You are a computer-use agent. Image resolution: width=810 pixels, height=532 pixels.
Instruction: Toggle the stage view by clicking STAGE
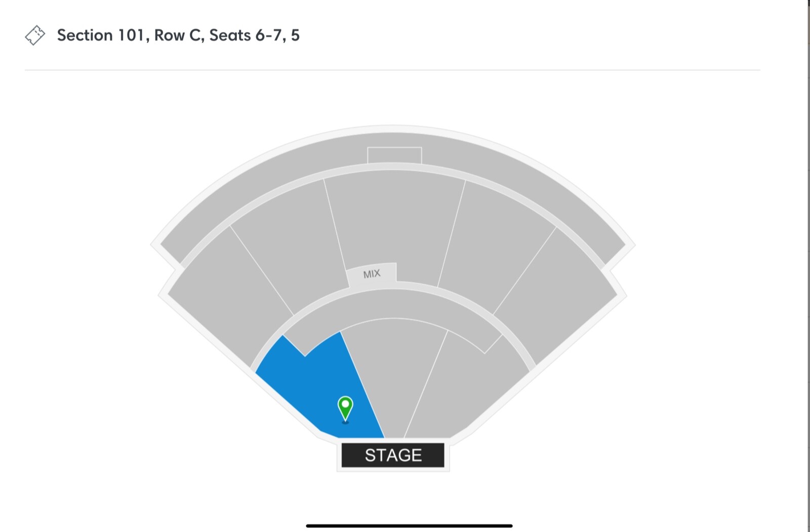[392, 455]
